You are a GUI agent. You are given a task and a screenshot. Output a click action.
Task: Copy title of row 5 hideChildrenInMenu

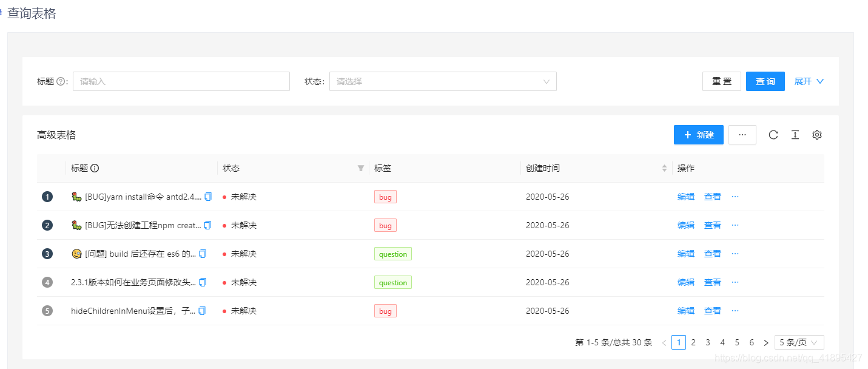click(202, 311)
